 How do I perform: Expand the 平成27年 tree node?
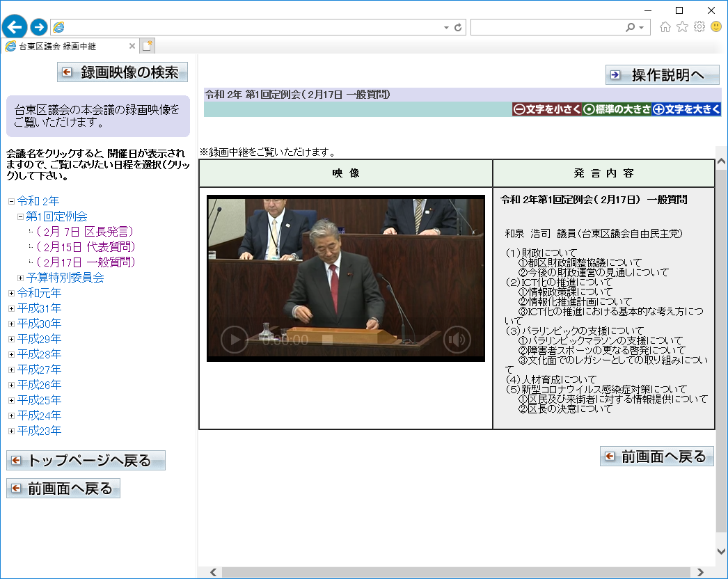(11, 370)
